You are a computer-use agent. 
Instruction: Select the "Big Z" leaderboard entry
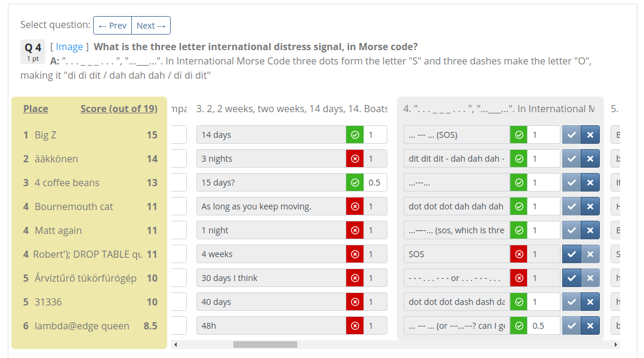click(46, 135)
